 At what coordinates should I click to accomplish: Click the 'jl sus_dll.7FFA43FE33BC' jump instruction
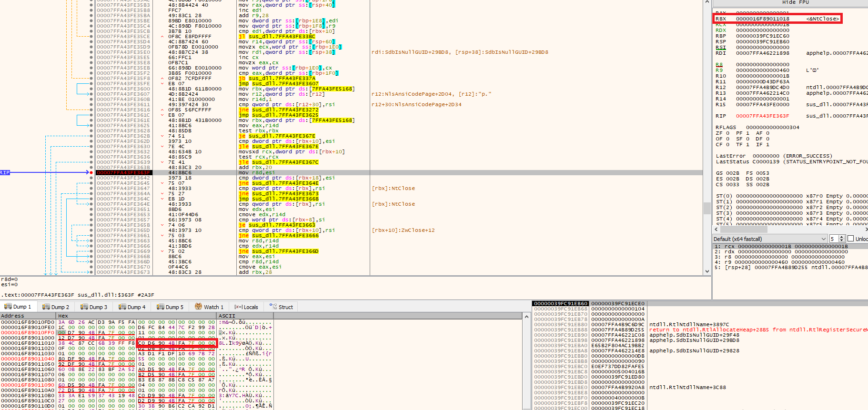[x=277, y=36]
